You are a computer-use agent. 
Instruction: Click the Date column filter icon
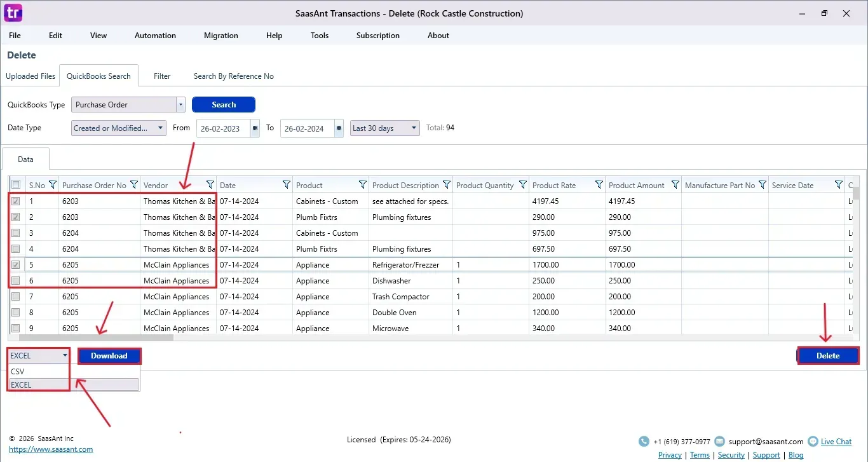pos(286,185)
